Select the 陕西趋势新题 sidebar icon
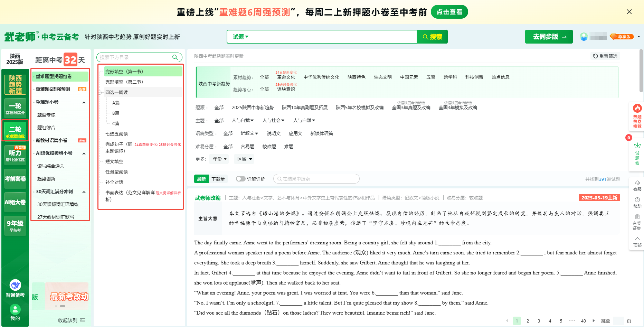This screenshot has width=644, height=327. 15,84
